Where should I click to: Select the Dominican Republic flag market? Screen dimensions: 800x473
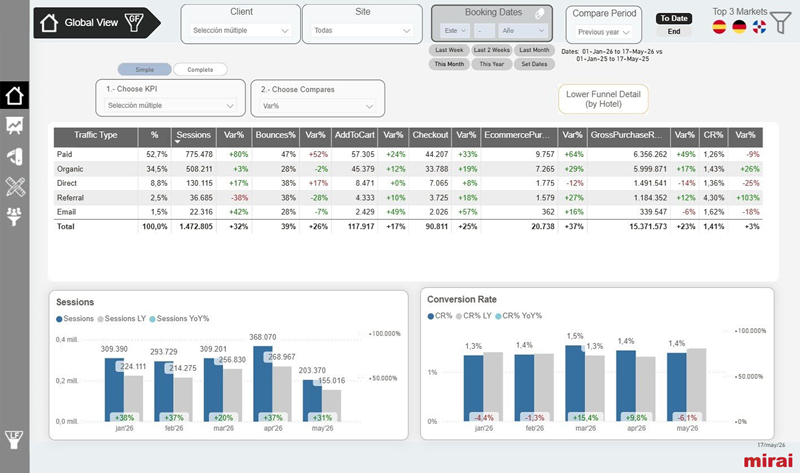coord(759,27)
